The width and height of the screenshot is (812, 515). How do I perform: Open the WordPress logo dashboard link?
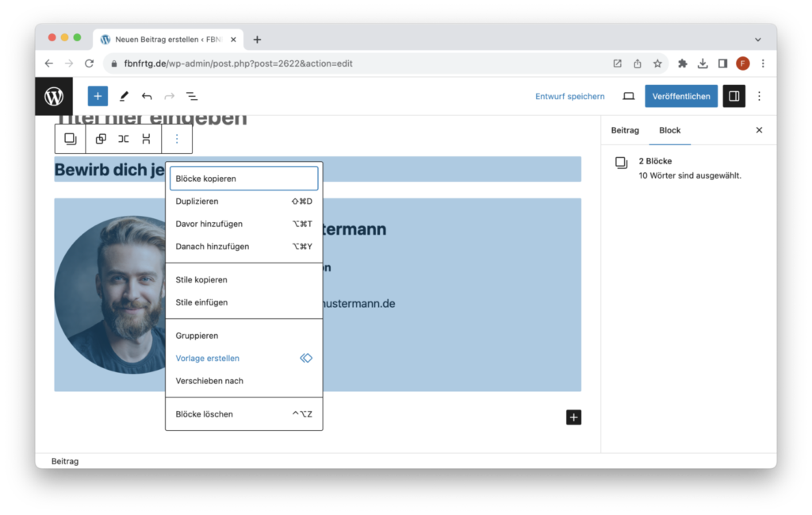54,96
